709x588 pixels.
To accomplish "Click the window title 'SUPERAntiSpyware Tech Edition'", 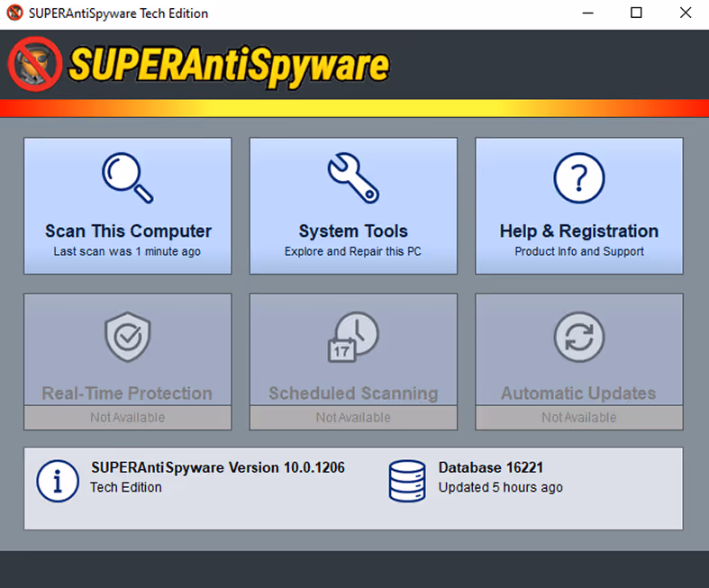I will click(x=119, y=14).
